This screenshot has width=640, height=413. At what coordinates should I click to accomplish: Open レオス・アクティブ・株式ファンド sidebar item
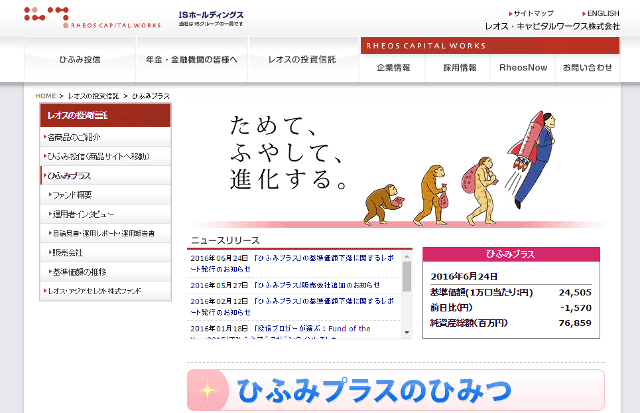tap(105, 291)
